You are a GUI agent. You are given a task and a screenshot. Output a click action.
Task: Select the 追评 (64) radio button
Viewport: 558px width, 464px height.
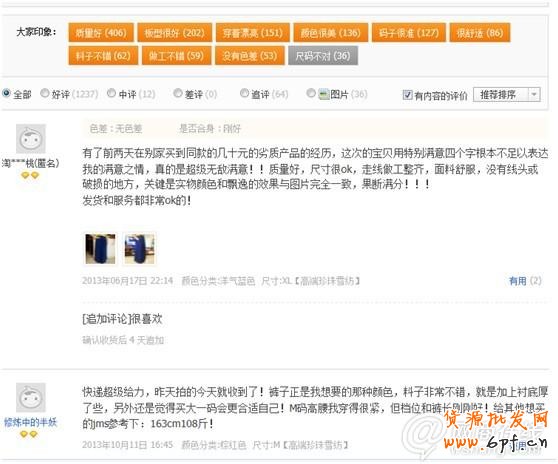[244, 93]
